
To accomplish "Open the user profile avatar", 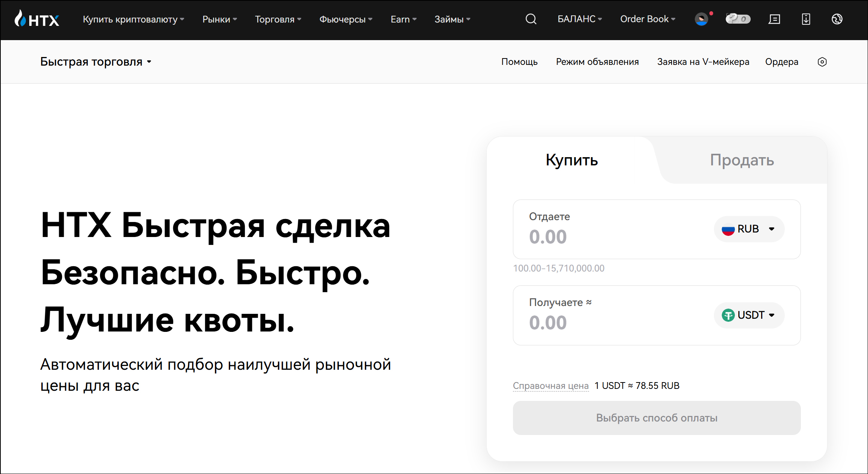I will click(701, 19).
